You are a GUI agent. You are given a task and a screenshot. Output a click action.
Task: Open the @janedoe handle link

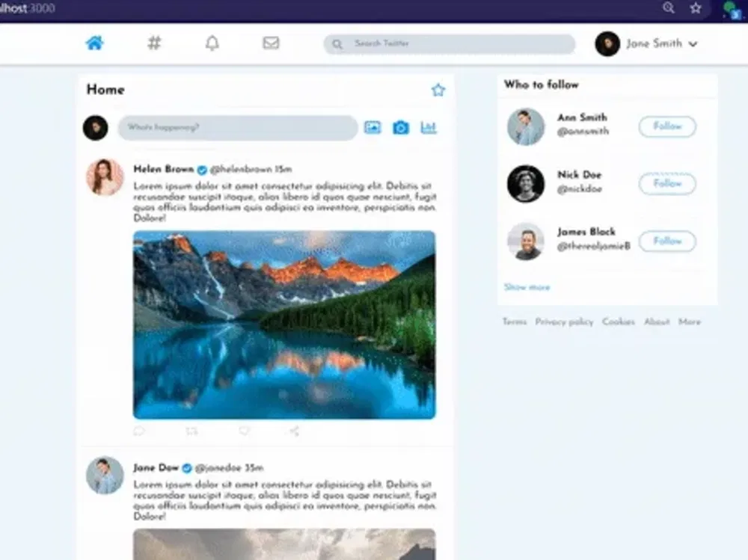click(218, 467)
